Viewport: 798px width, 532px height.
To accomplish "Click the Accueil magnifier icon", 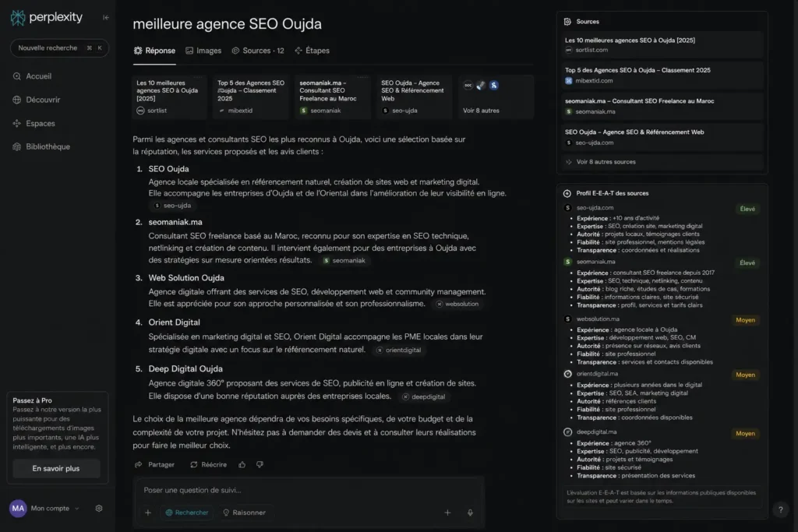I will (17, 76).
